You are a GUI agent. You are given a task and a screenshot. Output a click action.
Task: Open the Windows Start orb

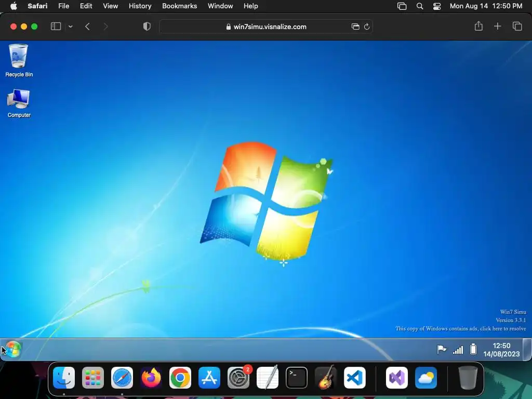coord(14,349)
